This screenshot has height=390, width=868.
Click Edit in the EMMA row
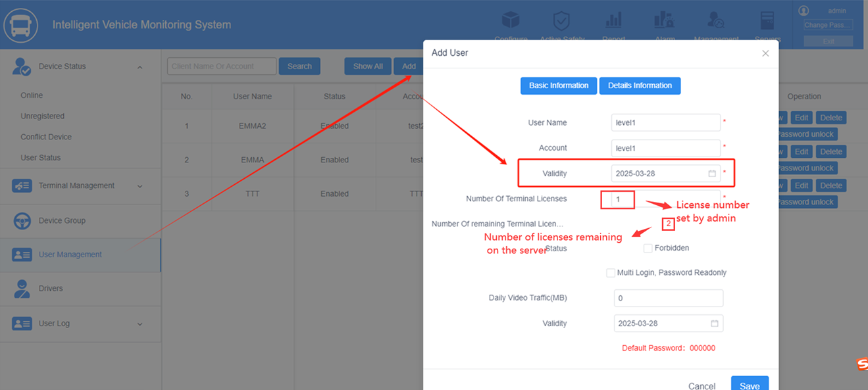coord(801,152)
